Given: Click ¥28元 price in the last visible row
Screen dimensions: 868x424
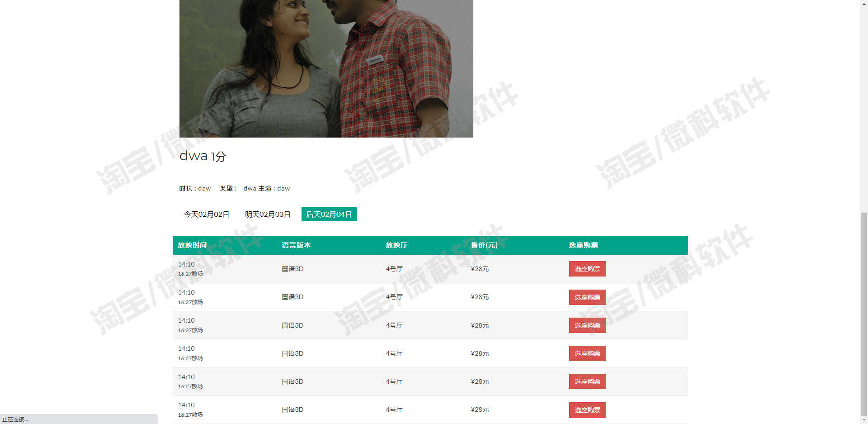Looking at the screenshot, I should (480, 410).
